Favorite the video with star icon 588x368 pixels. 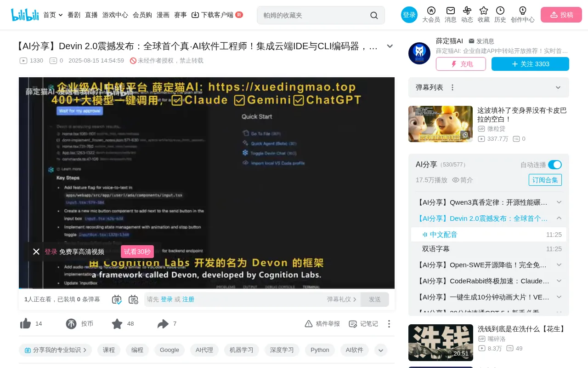tap(117, 324)
